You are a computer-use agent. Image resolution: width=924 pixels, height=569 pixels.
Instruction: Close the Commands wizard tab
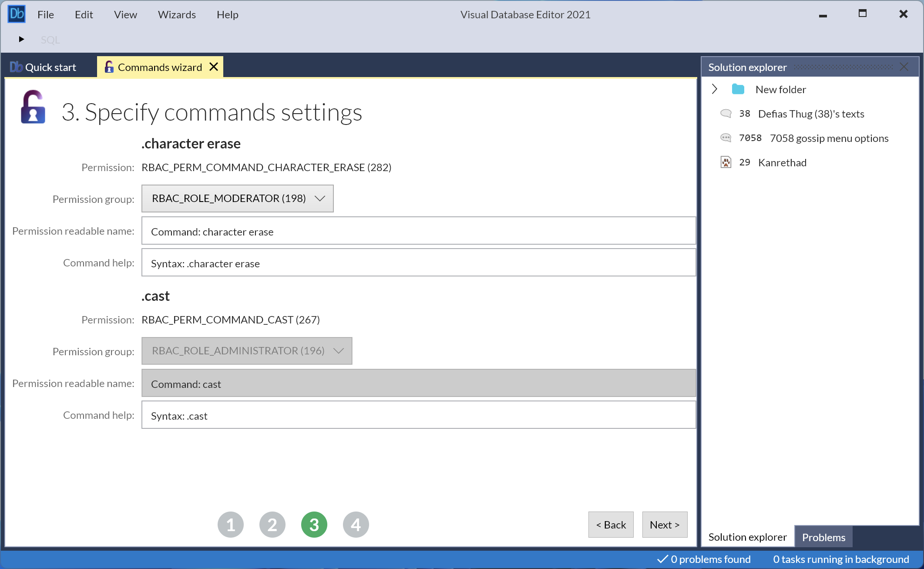click(x=213, y=67)
